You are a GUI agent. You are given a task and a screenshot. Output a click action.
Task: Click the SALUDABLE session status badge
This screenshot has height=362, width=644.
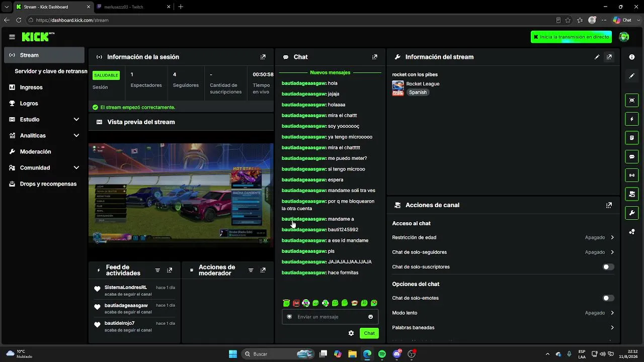pos(106,75)
